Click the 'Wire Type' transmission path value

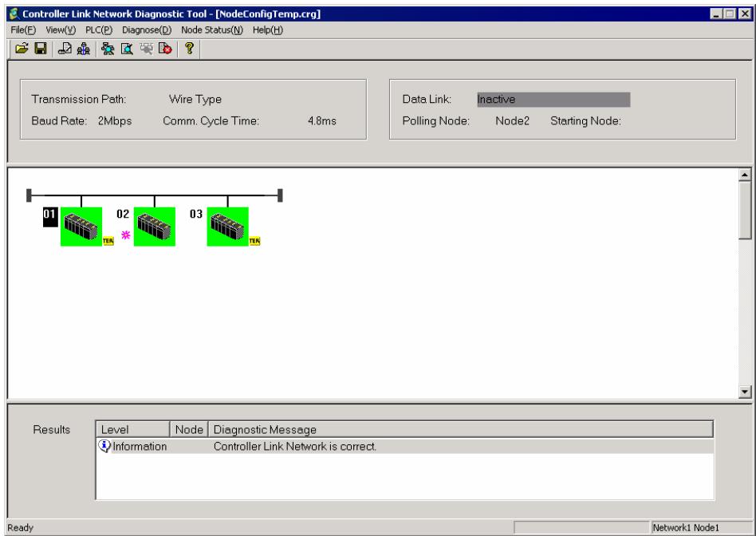coord(195,99)
